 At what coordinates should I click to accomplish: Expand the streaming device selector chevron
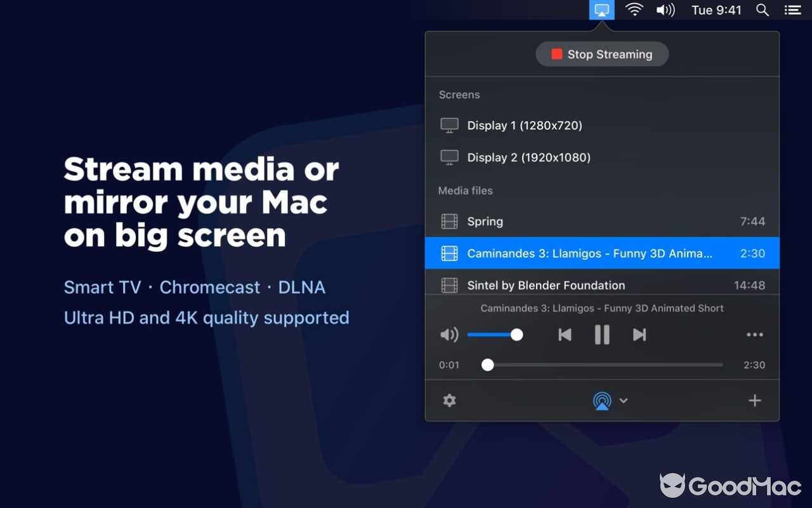tap(624, 401)
